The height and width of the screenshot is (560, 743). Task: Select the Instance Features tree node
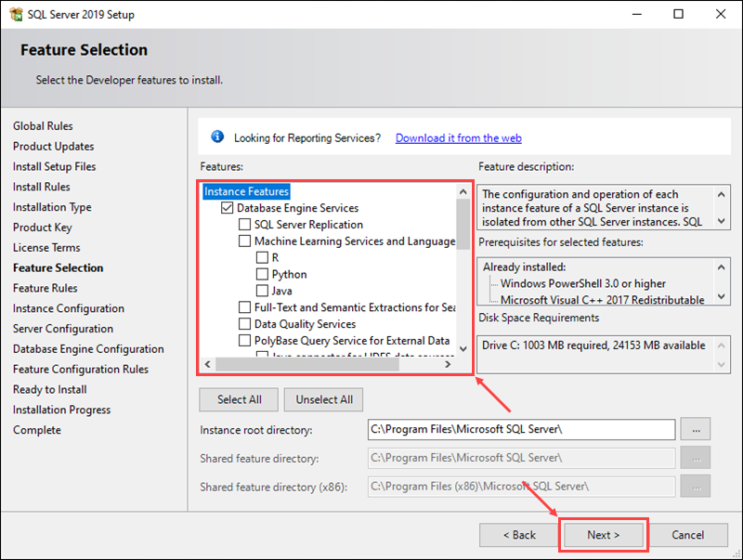(x=246, y=191)
